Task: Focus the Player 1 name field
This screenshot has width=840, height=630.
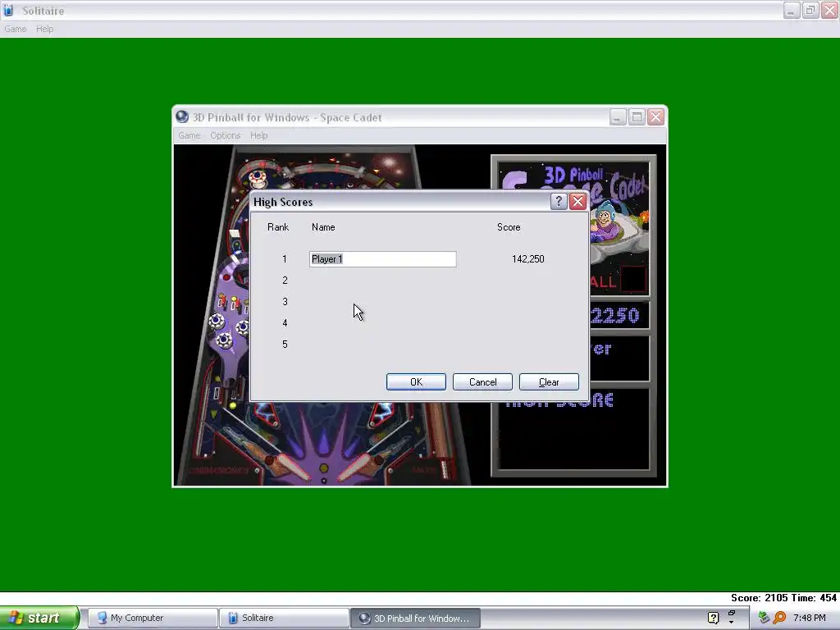Action: pos(382,259)
